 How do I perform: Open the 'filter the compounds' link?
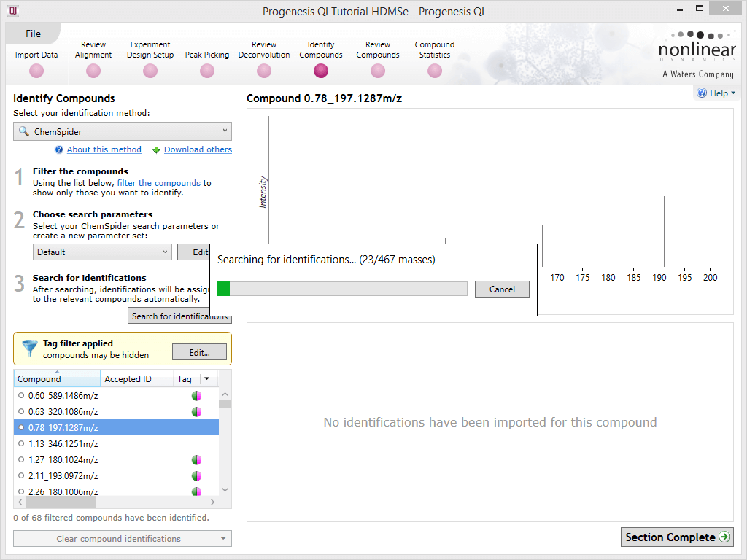(x=158, y=183)
